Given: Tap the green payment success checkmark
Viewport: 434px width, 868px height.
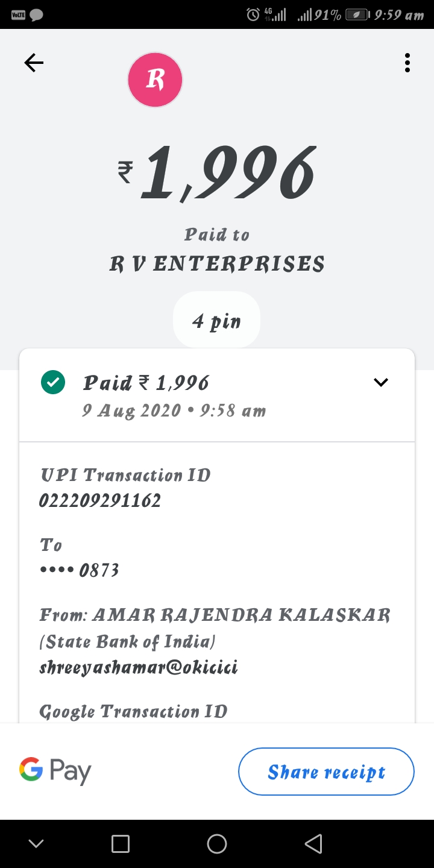Looking at the screenshot, I should (x=53, y=382).
